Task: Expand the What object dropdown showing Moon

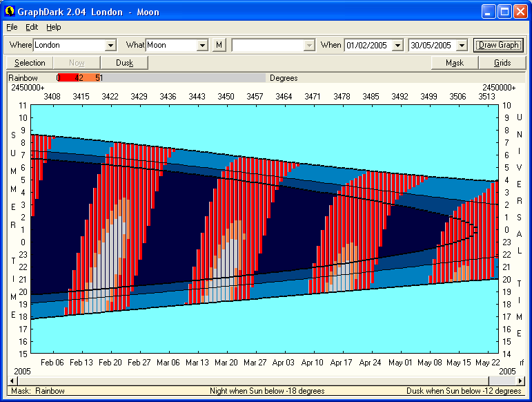Action: pyautogui.click(x=202, y=46)
